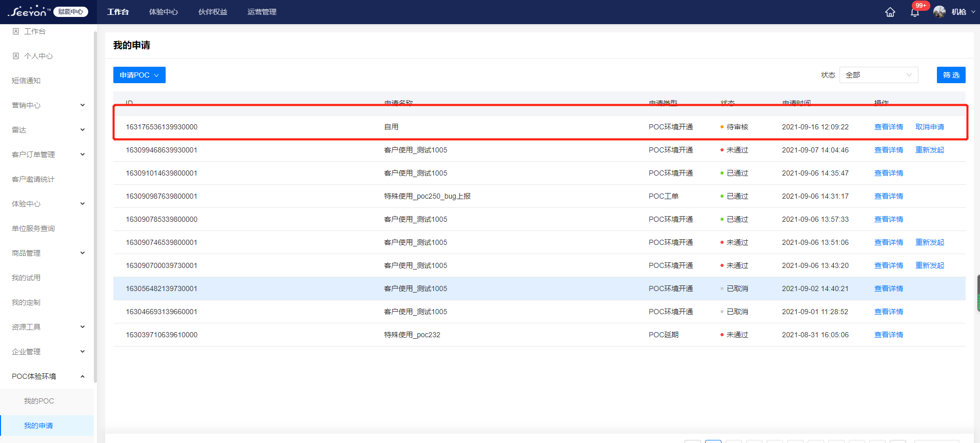Click 重新发起 for application 163090700039730001

(930, 265)
